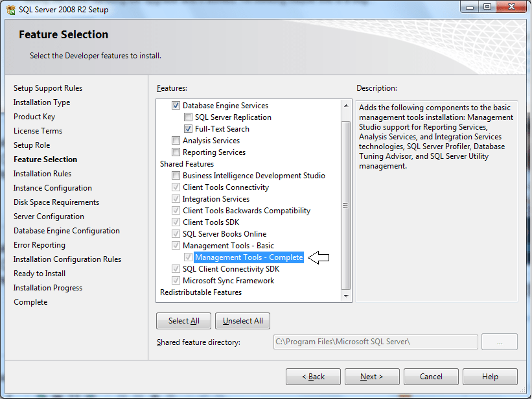Select the Redistributable Features heading

[201, 292]
